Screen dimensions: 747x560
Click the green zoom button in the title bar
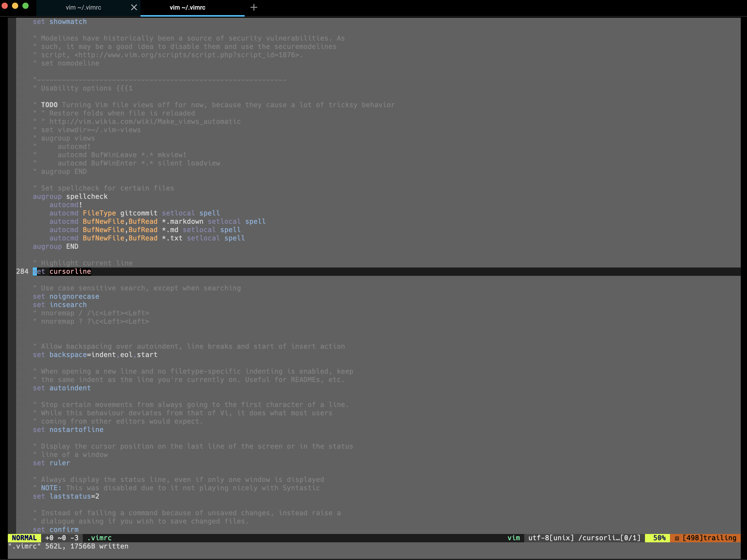coord(26,6)
